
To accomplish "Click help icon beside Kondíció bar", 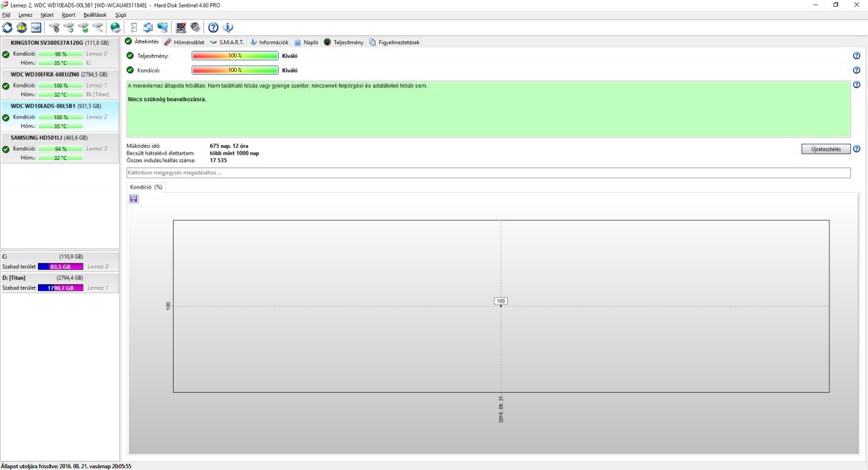I will (x=856, y=70).
